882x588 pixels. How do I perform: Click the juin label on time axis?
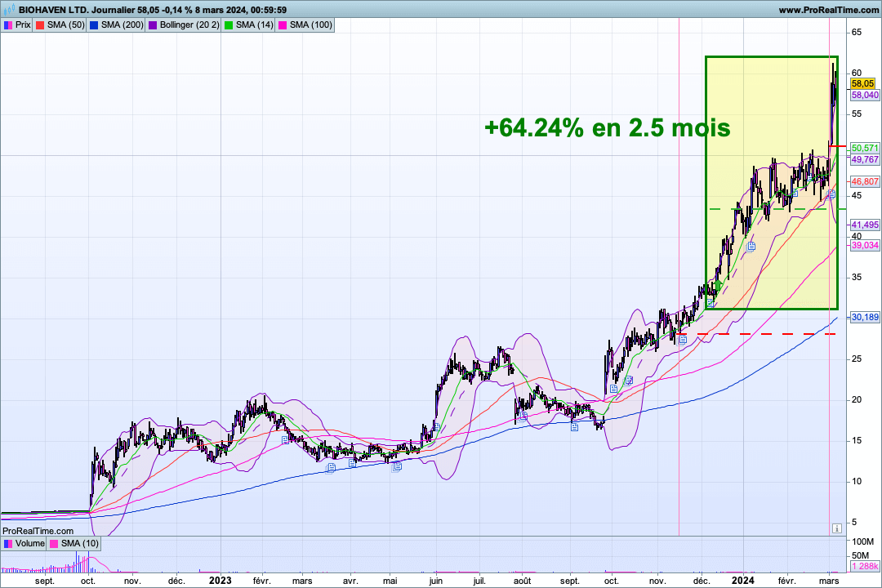point(436,581)
